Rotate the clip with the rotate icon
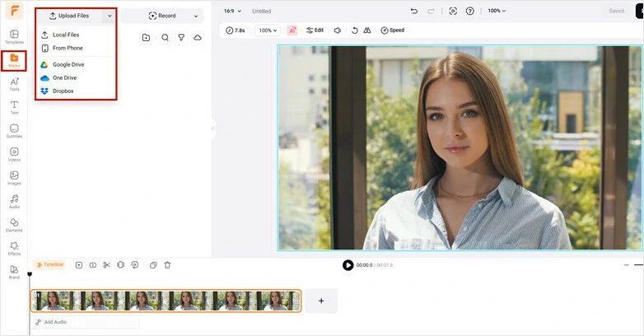This screenshot has height=336, width=644. point(354,30)
